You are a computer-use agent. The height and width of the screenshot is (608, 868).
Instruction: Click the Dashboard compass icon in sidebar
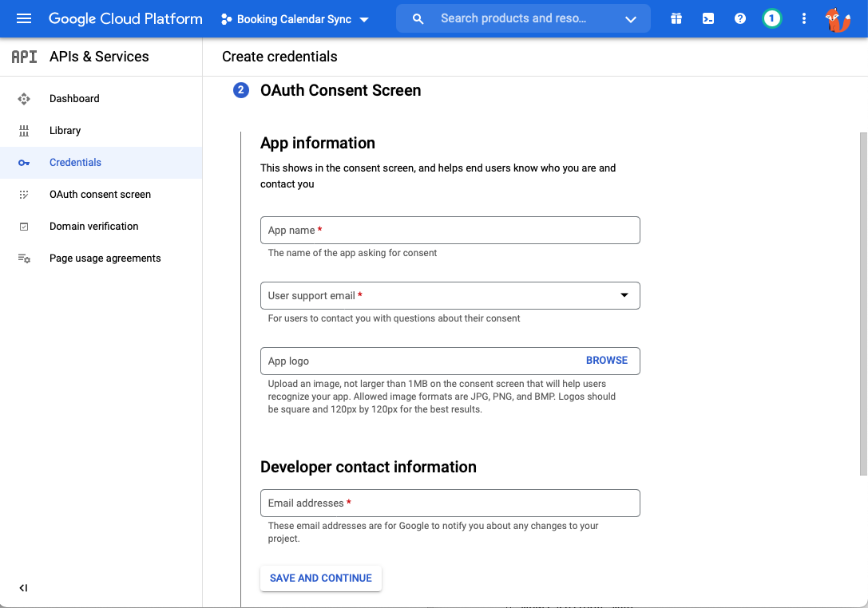[x=25, y=98]
